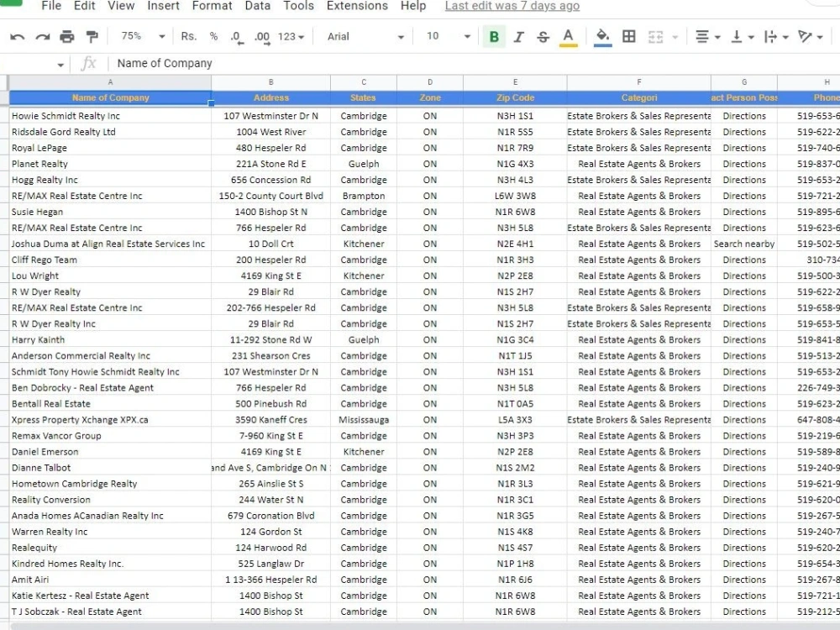Increase decimal places
The width and height of the screenshot is (840, 630).
[x=262, y=37]
